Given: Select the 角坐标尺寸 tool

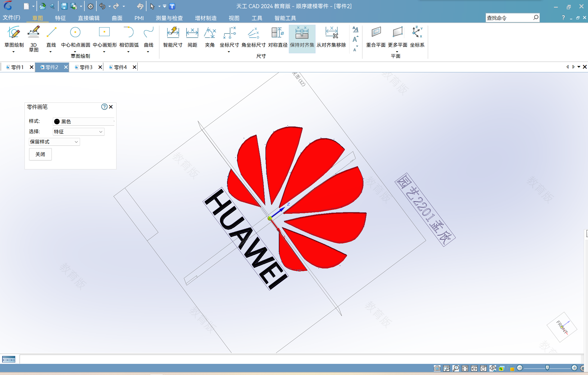Looking at the screenshot, I should point(253,37).
